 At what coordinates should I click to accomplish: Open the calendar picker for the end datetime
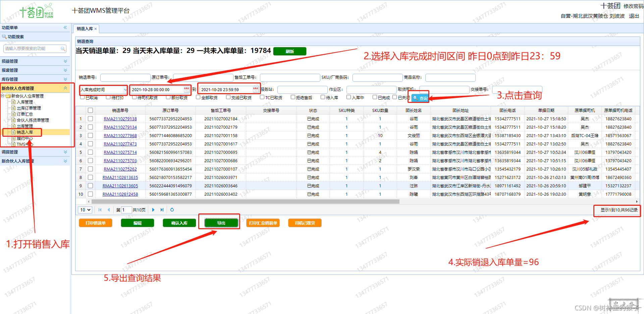click(x=256, y=89)
